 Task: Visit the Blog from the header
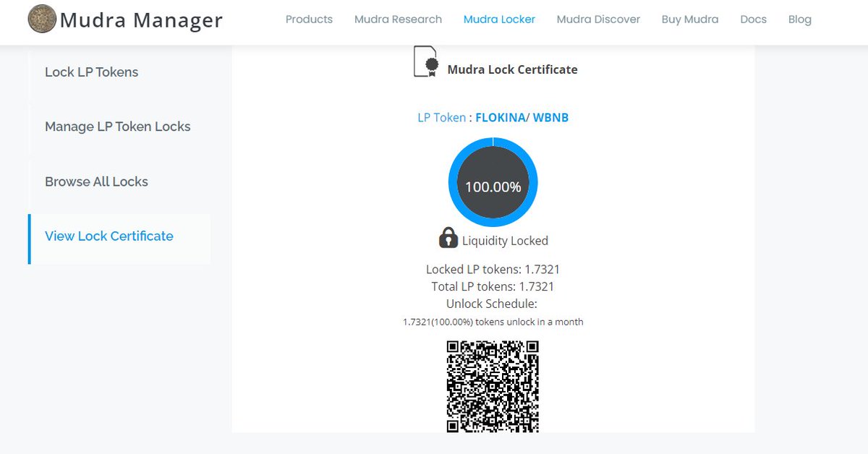click(799, 20)
